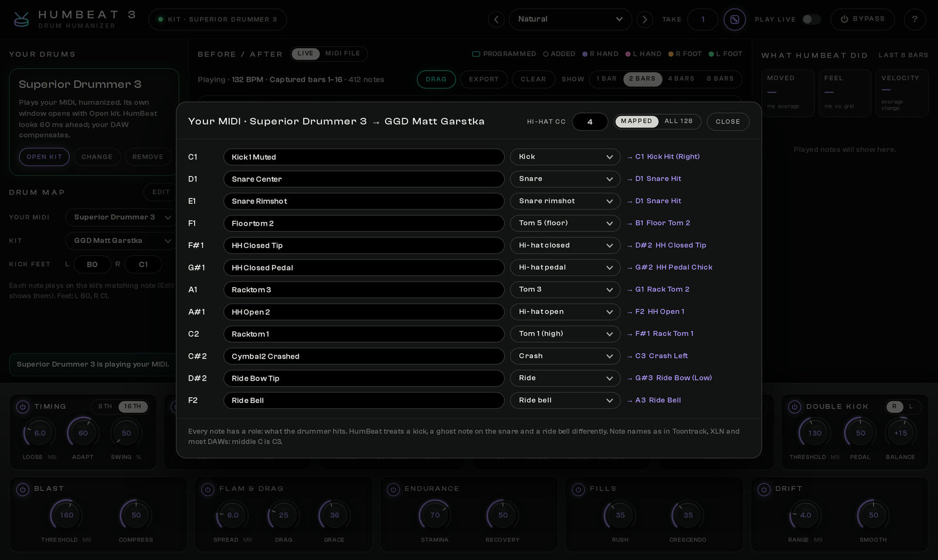
Task: Open Tom 1 (high) role dropdown
Action: [x=565, y=334]
